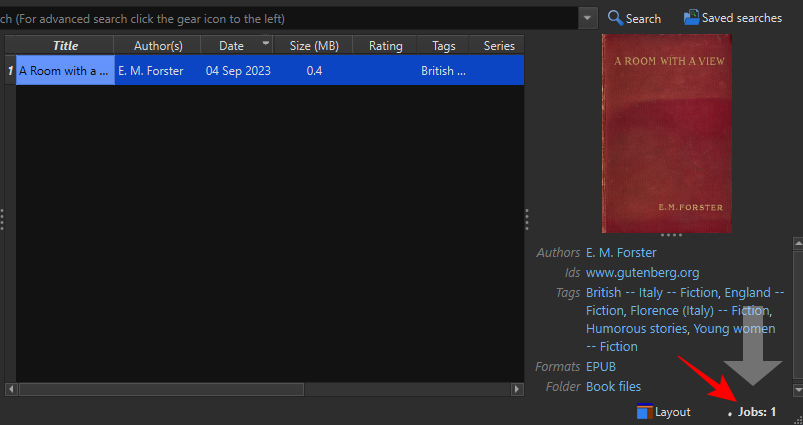Viewport: 803px width, 425px height.
Task: Click the Humorous stories tag link
Action: point(636,328)
